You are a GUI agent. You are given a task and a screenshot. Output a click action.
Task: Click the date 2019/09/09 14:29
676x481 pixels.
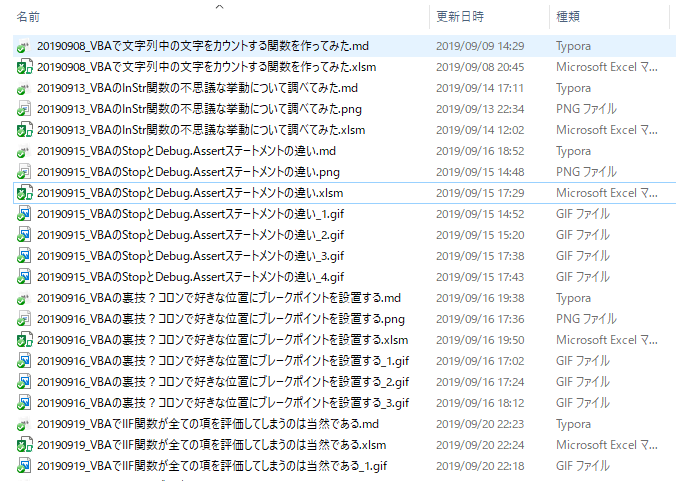(480, 46)
